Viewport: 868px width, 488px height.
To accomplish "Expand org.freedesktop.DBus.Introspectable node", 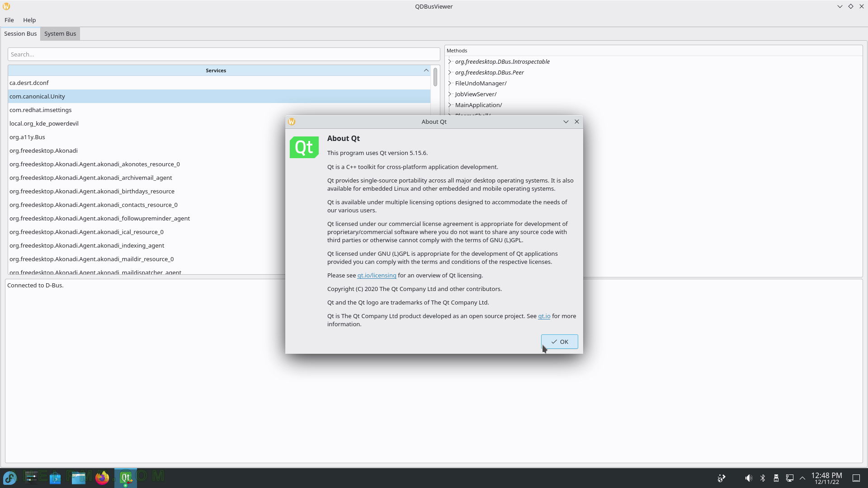I will pos(450,61).
